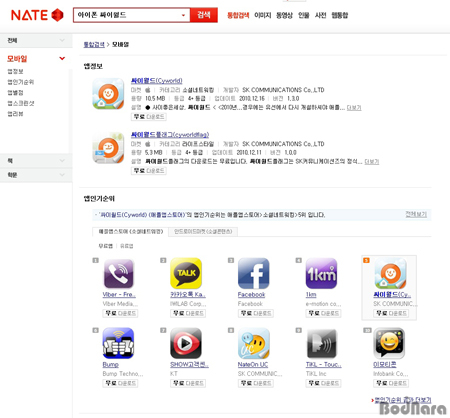Open the KakaoTalk app icon
This screenshot has height=418, width=450.
click(x=186, y=273)
